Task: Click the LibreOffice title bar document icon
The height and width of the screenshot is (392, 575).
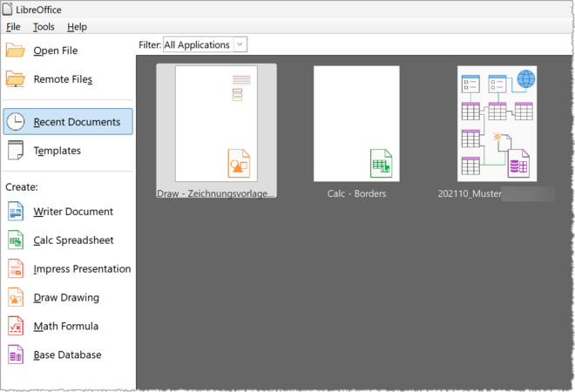Action: 7,10
